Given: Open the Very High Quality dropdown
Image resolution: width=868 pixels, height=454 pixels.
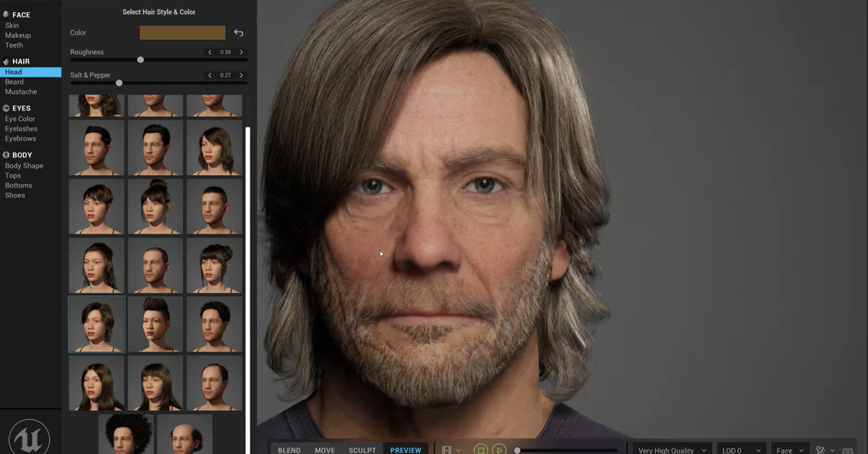Looking at the screenshot, I should [670, 450].
